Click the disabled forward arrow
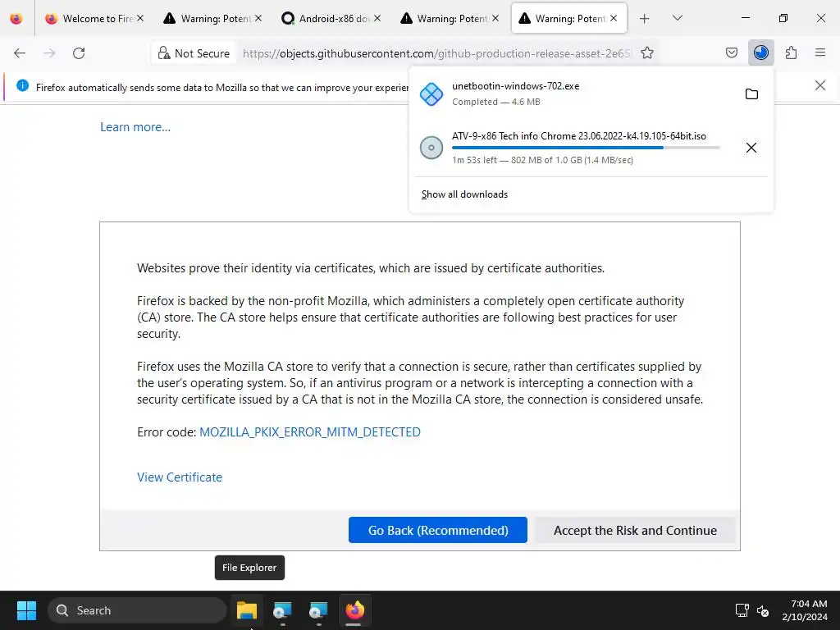 [49, 53]
